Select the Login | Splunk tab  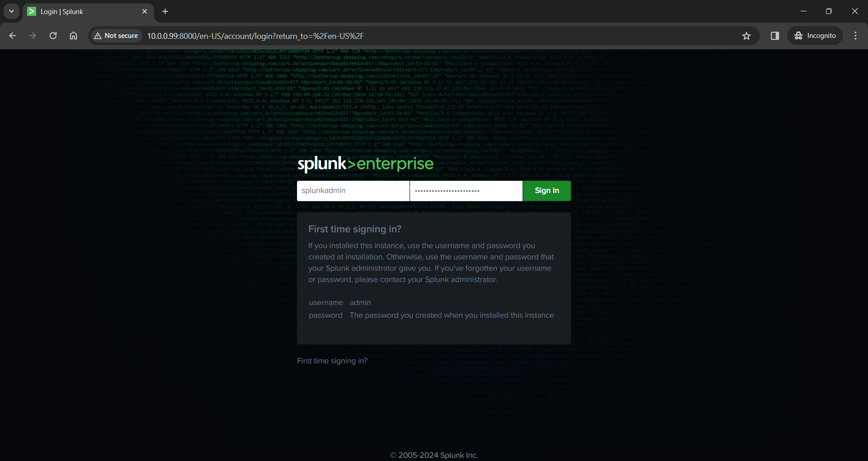(x=88, y=11)
